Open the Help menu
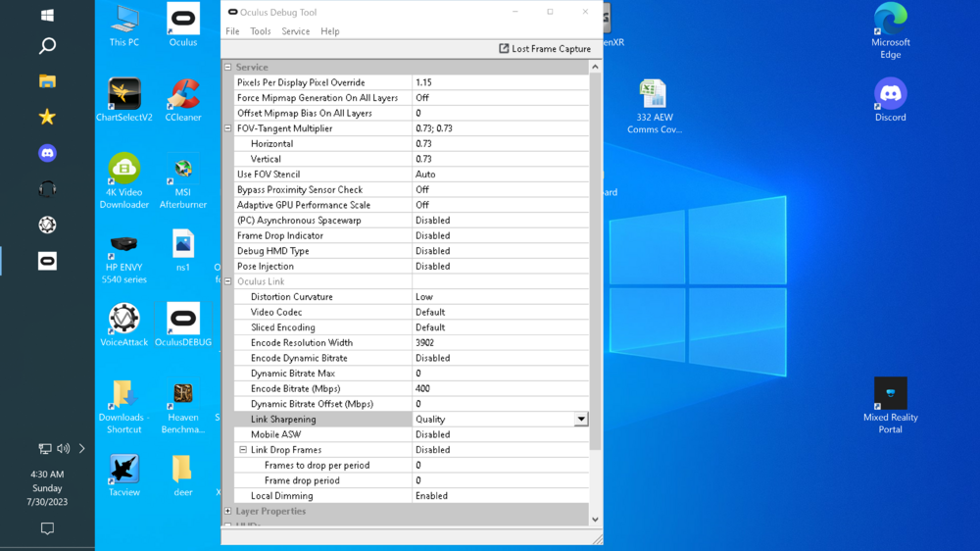The height and width of the screenshot is (551, 980). tap(330, 31)
